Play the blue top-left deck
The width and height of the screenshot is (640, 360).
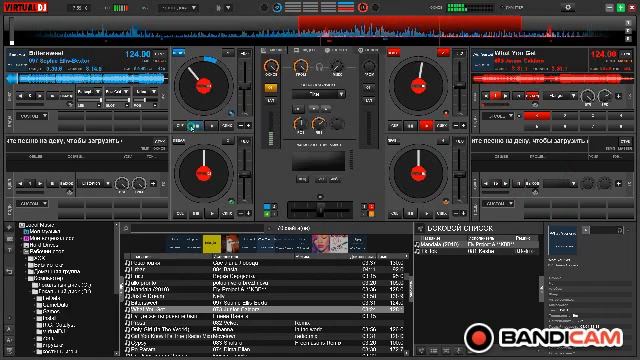tap(211, 126)
